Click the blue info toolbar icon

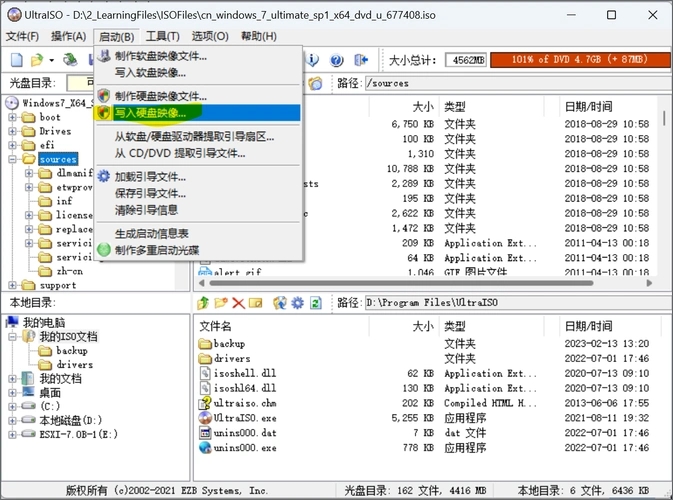[312, 60]
